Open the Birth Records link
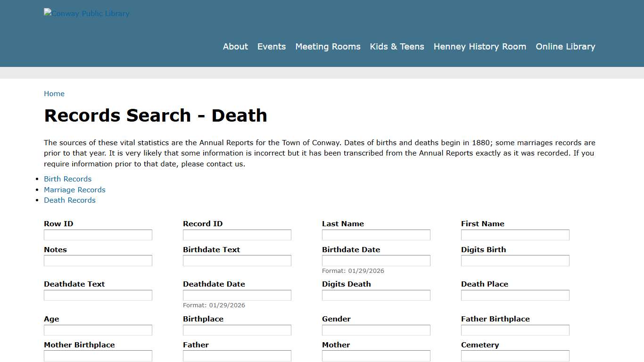Image resolution: width=644 pixels, height=362 pixels. coord(67,179)
